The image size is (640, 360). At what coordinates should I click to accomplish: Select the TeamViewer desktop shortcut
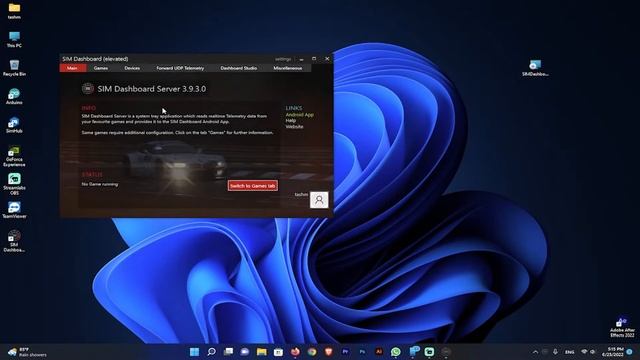pyautogui.click(x=14, y=210)
